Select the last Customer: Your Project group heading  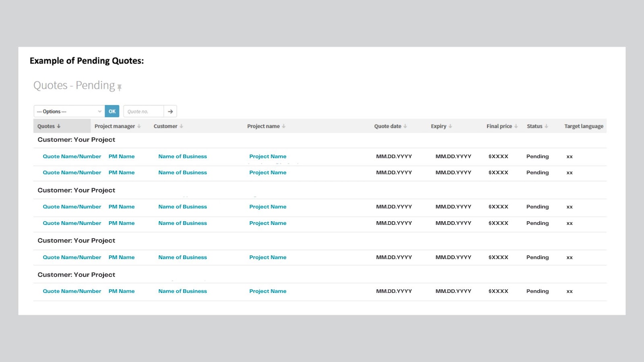tap(76, 275)
